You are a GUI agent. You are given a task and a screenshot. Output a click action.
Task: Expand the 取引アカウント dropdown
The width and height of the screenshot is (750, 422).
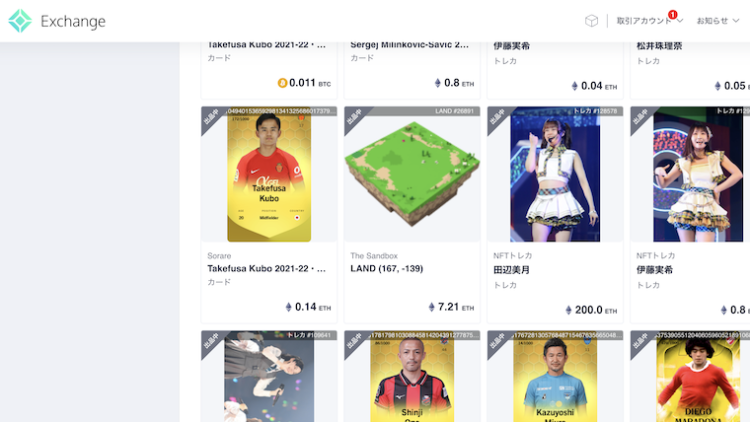pos(650,21)
